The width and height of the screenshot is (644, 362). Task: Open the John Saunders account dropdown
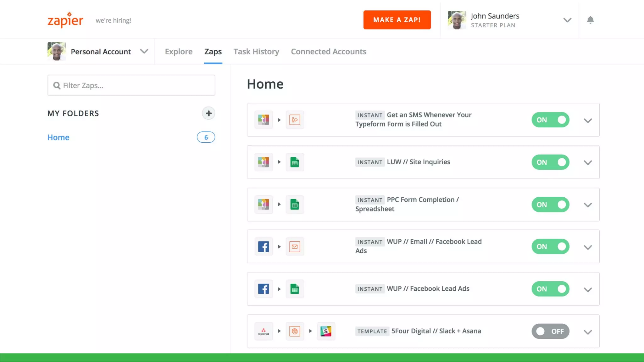click(567, 20)
